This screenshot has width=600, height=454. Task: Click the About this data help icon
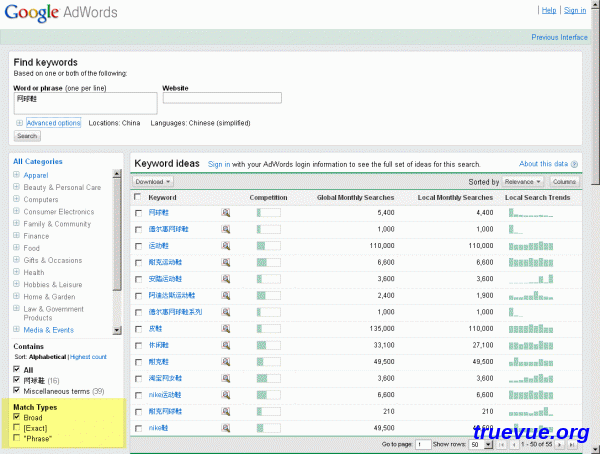coord(574,164)
